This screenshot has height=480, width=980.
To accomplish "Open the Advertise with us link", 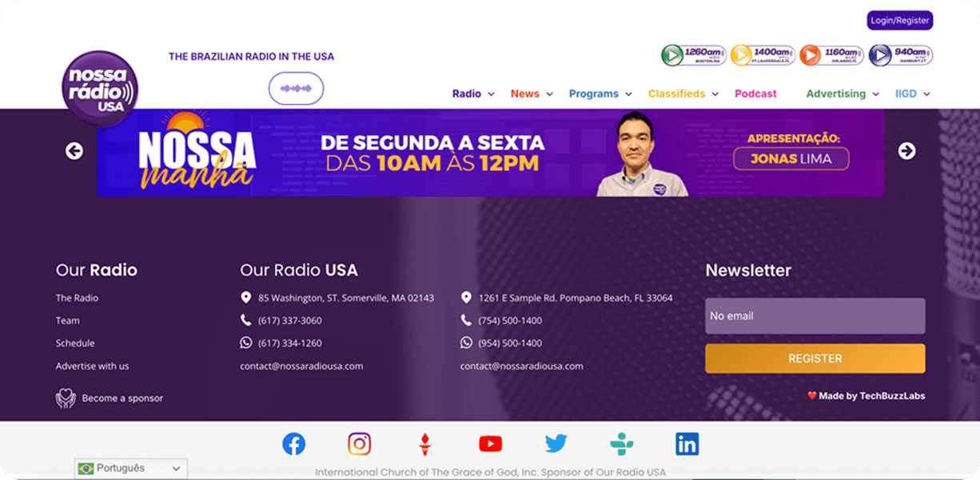I will pos(92,366).
